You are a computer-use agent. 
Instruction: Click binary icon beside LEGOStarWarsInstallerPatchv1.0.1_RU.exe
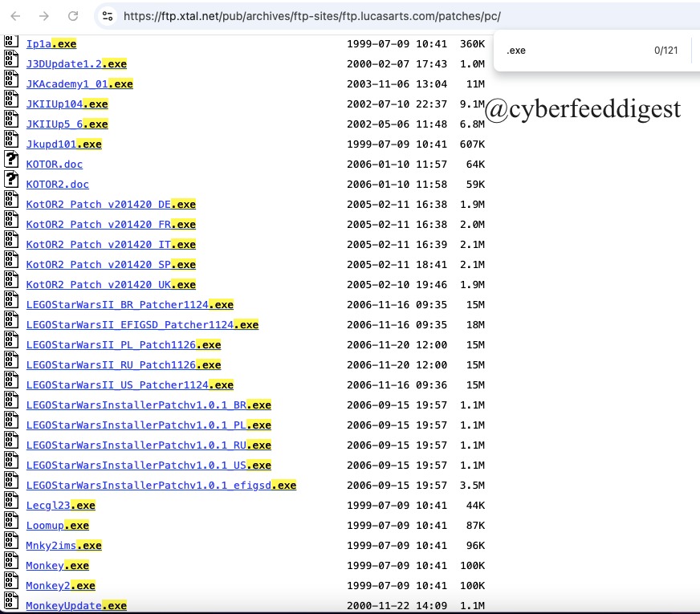(11, 440)
